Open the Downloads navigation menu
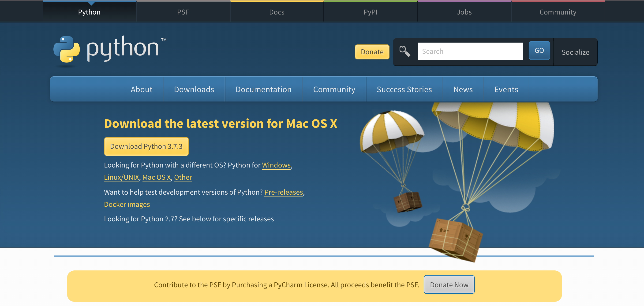Viewport: 644px width, 306px height. [x=194, y=89]
